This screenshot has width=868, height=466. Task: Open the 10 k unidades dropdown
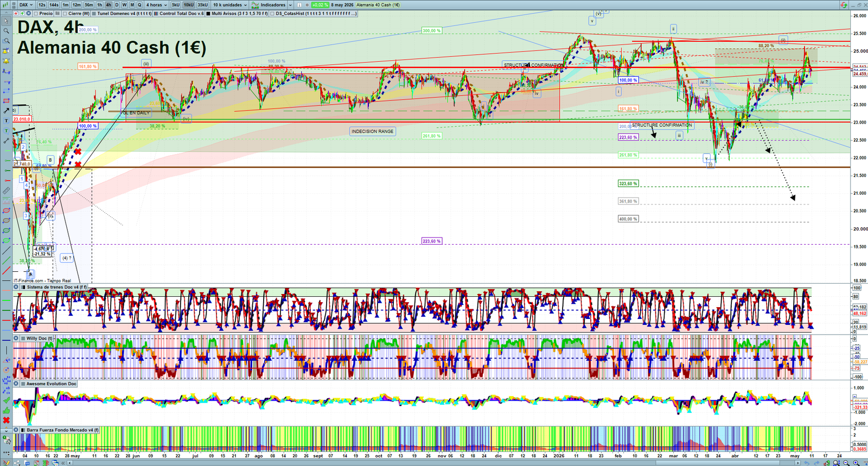(229, 5)
